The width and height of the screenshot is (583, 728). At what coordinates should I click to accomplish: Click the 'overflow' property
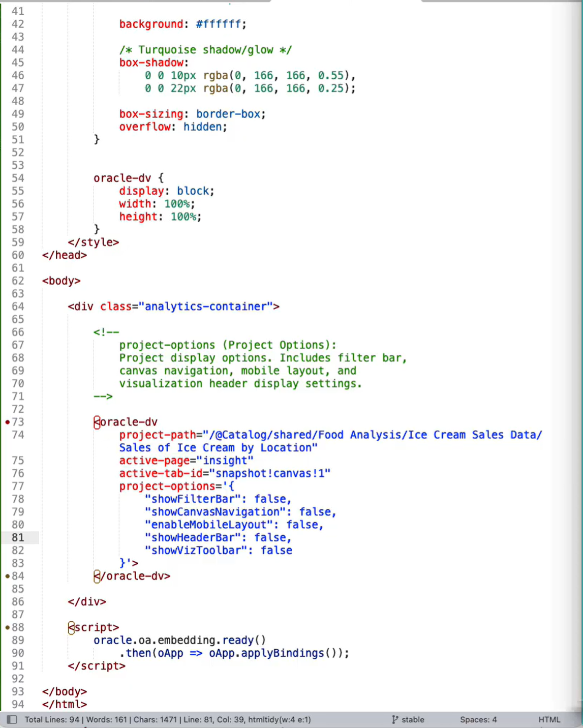tap(144, 127)
